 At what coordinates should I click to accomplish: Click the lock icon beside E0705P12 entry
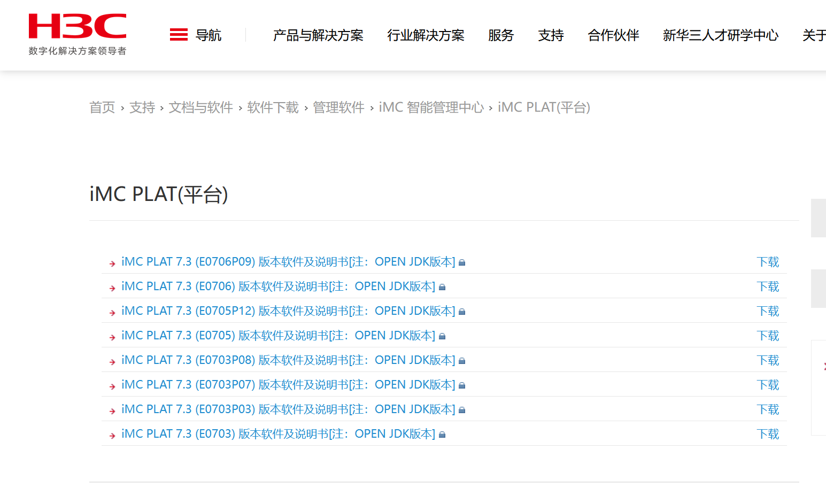pos(462,312)
